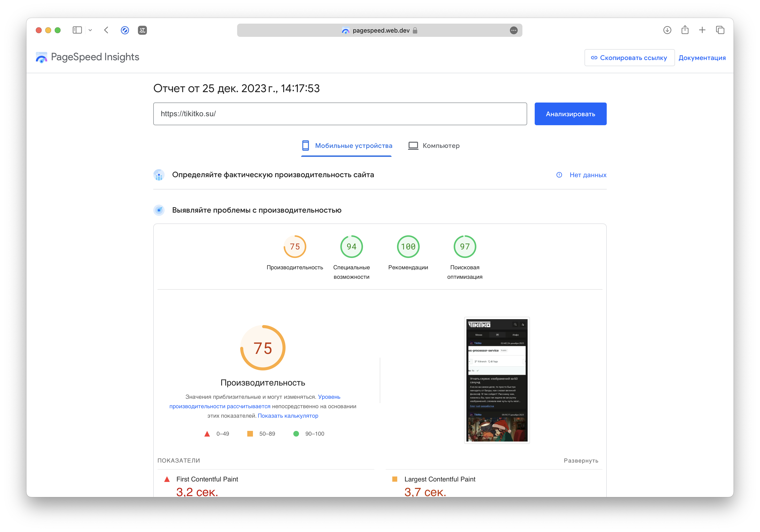Open the address bar more-options button
This screenshot has width=760, height=532.
click(x=513, y=30)
